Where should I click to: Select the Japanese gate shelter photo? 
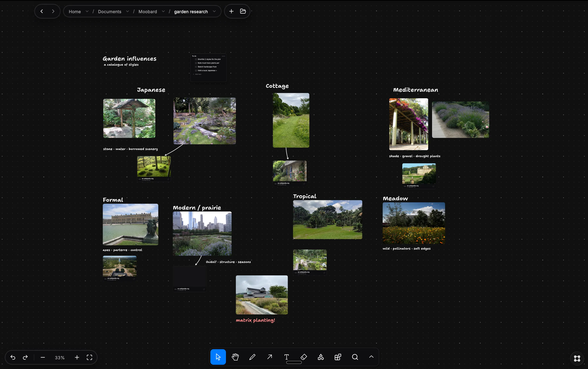(129, 118)
